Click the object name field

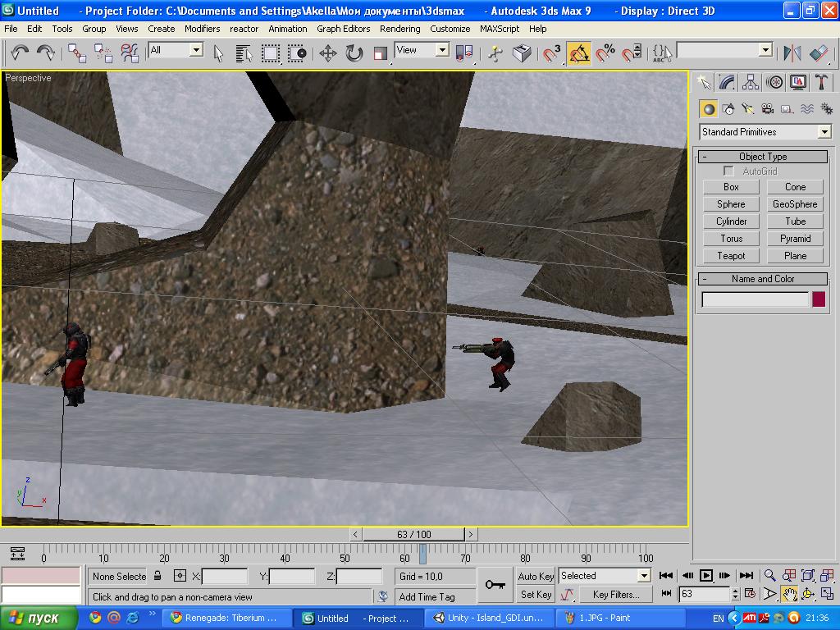[x=755, y=299]
